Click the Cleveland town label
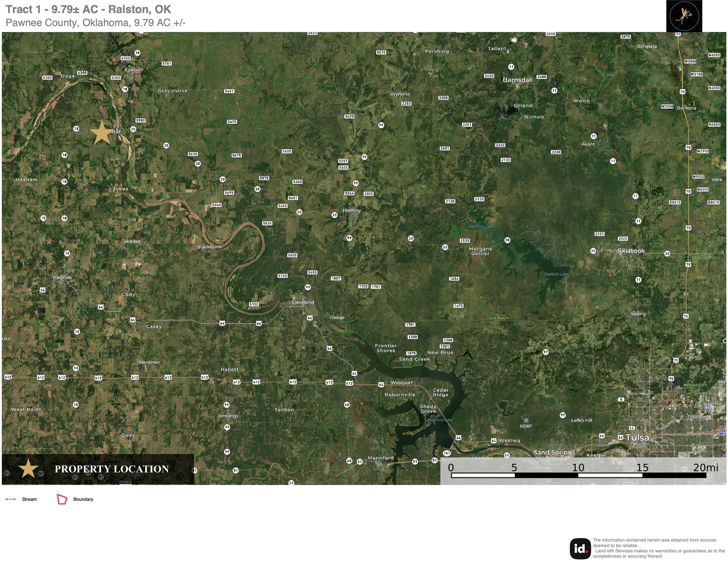This screenshot has width=728, height=562. click(303, 302)
